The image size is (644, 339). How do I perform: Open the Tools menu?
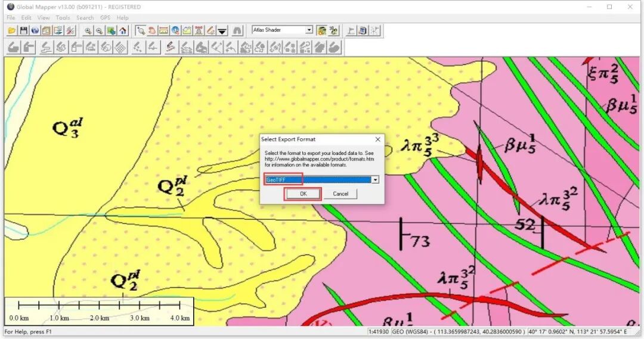click(63, 18)
